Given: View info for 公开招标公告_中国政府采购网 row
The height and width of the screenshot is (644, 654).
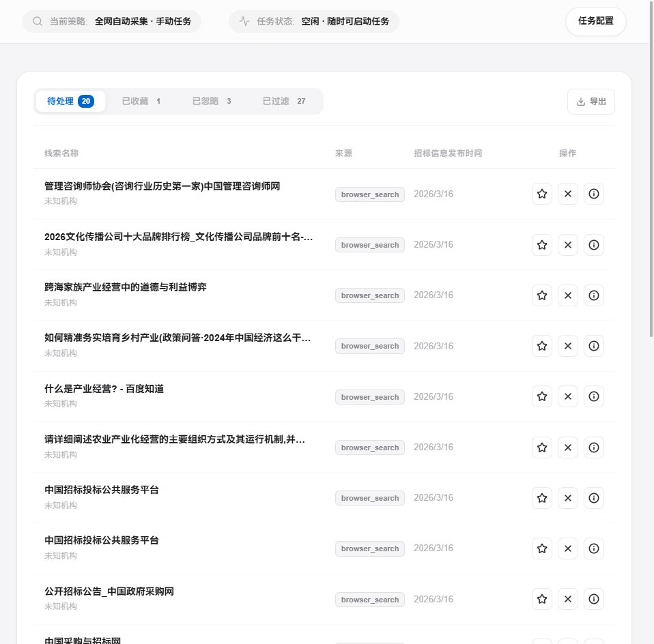Looking at the screenshot, I should [593, 599].
